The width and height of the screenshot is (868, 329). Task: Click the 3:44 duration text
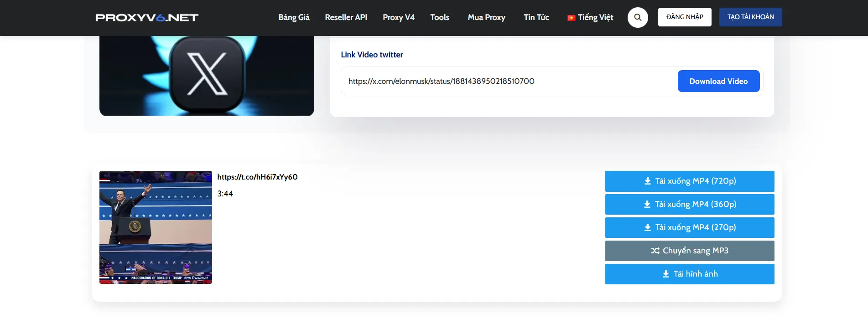click(x=225, y=194)
